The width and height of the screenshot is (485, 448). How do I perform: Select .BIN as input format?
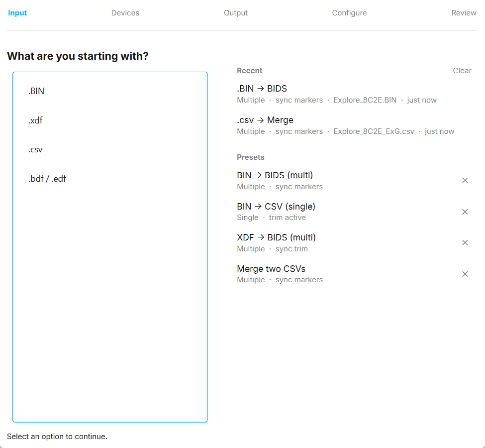coord(110,91)
